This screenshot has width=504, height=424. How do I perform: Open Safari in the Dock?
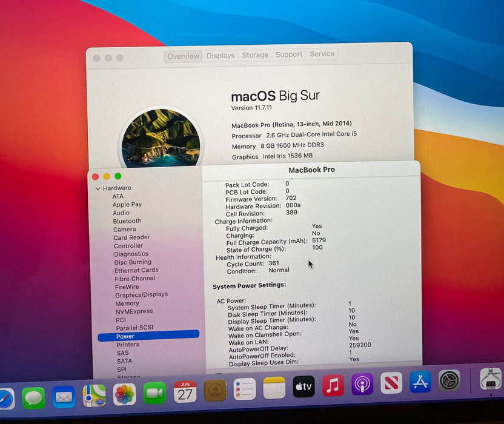coord(7,399)
